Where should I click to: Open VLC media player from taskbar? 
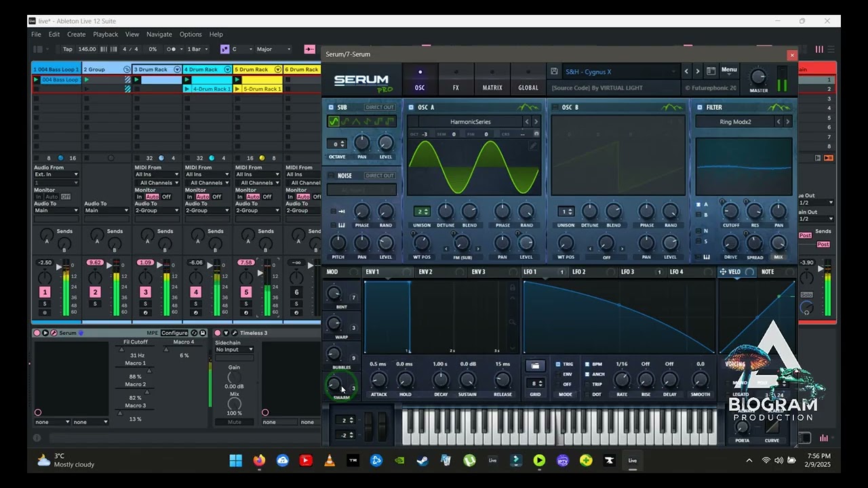coord(330,460)
